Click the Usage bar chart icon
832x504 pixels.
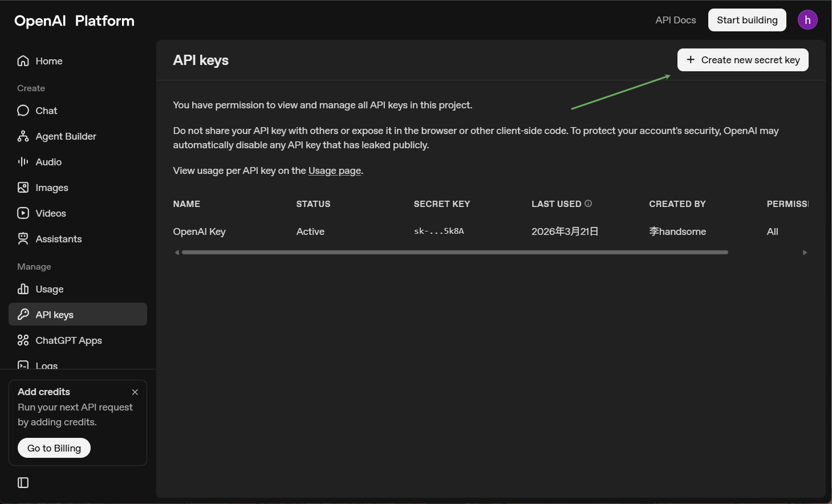[23, 289]
